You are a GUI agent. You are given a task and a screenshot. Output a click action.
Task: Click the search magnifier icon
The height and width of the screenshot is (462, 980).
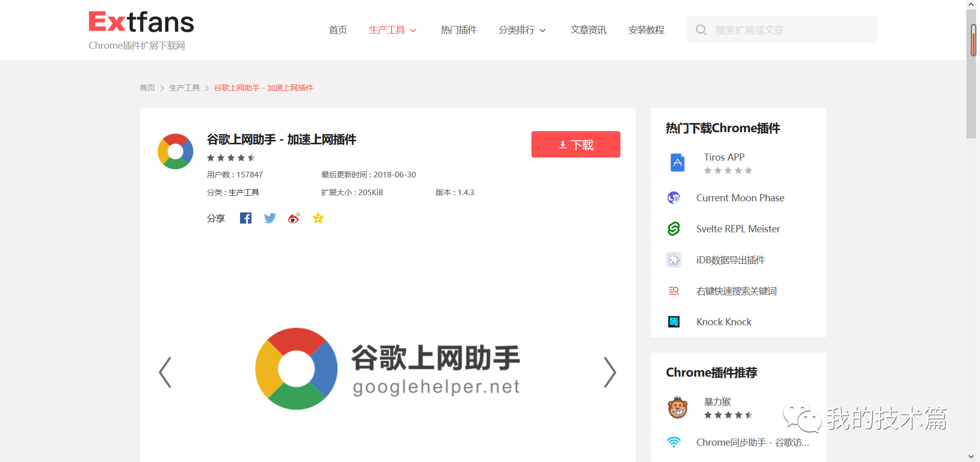coord(701,29)
